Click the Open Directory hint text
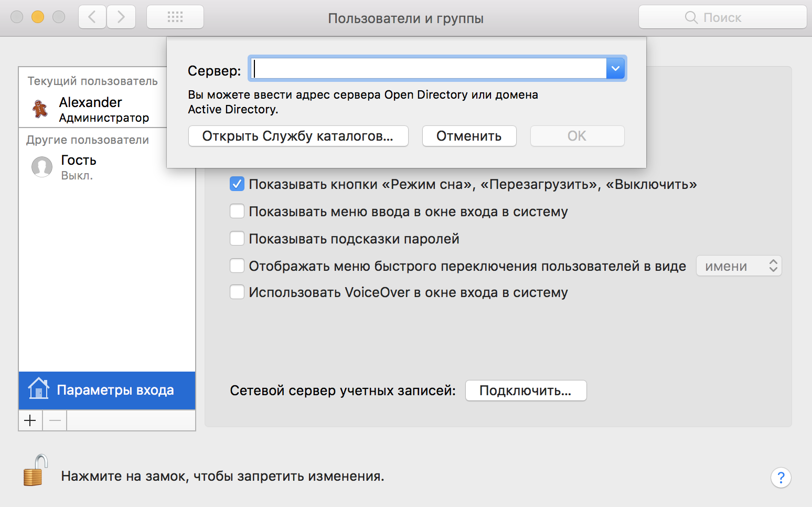812x507 pixels. click(363, 102)
